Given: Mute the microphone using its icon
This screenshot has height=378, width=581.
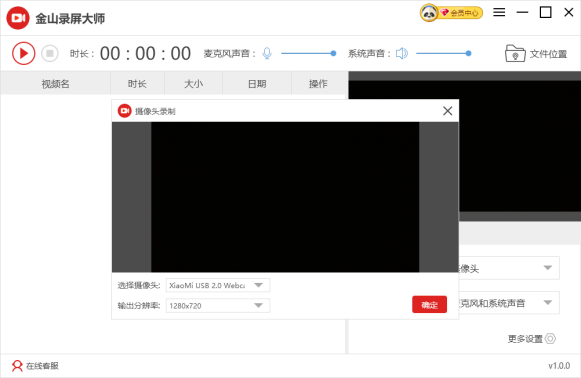Looking at the screenshot, I should click(x=267, y=53).
